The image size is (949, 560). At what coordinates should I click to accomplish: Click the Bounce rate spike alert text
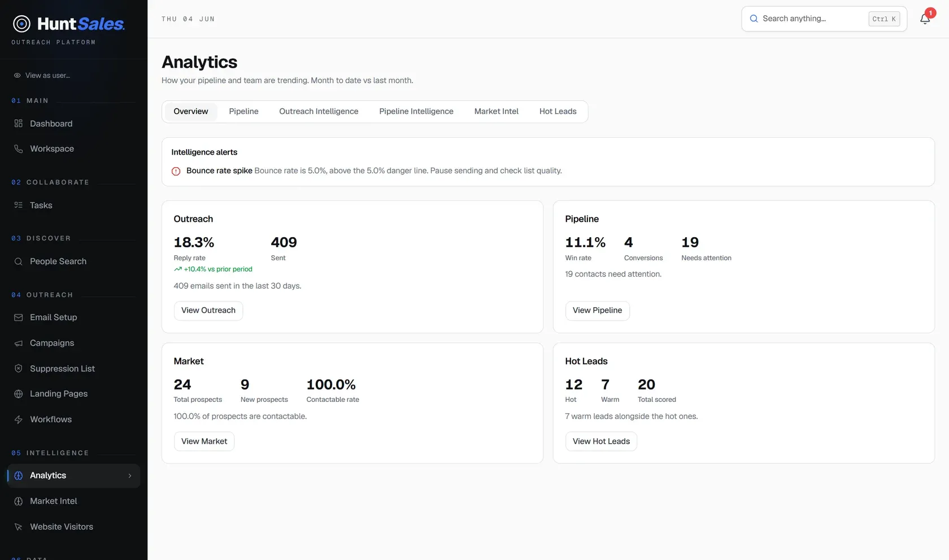(x=374, y=171)
